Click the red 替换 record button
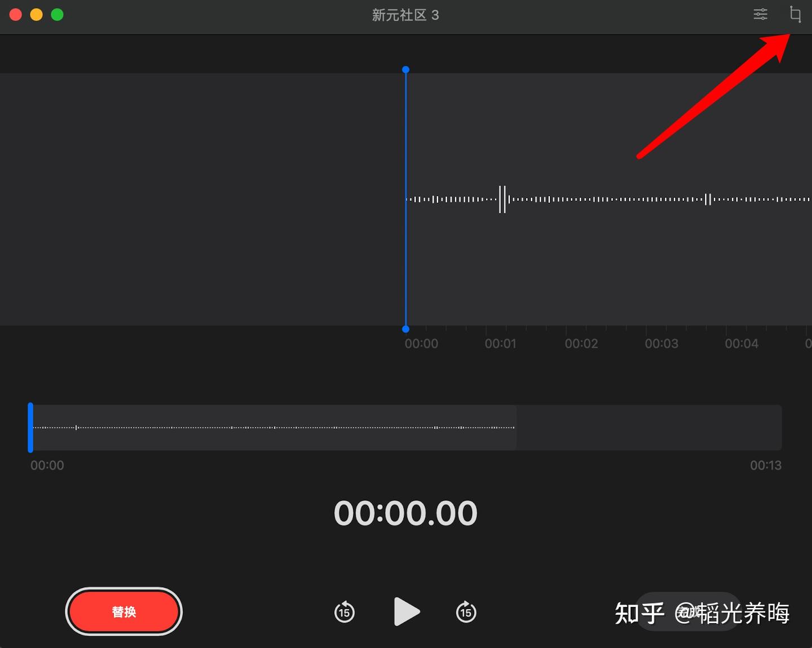The height and width of the screenshot is (648, 812). (123, 612)
